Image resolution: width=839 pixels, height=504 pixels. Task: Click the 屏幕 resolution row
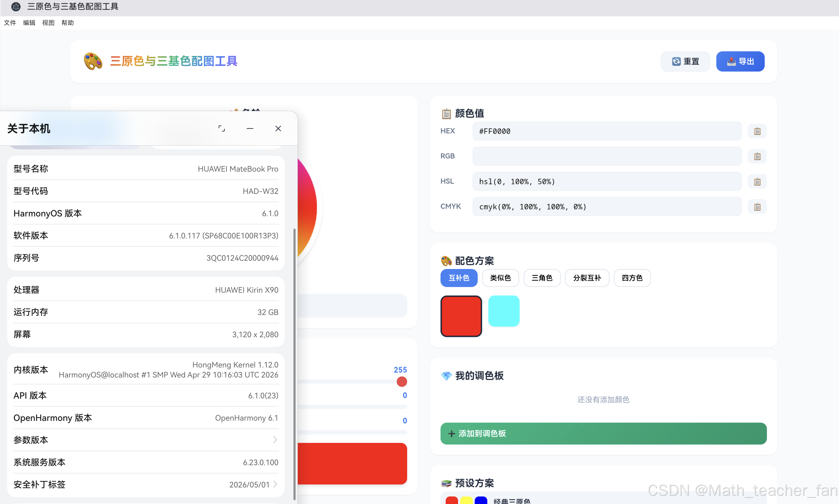tap(146, 335)
